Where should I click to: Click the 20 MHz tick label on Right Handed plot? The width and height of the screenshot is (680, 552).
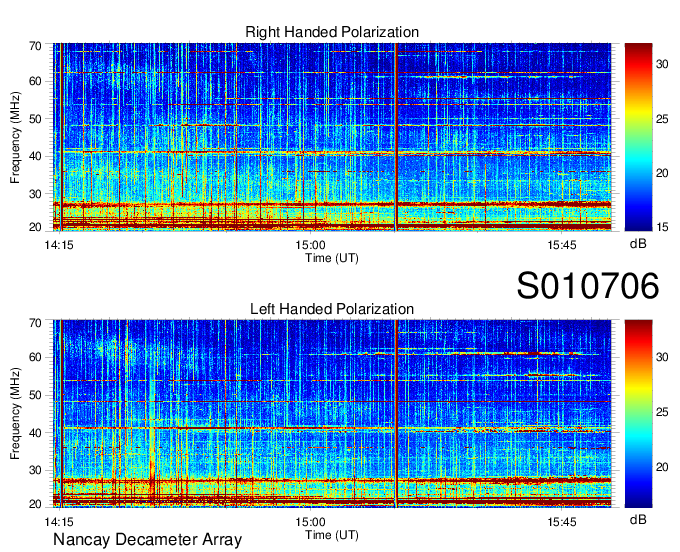pyautogui.click(x=35, y=227)
